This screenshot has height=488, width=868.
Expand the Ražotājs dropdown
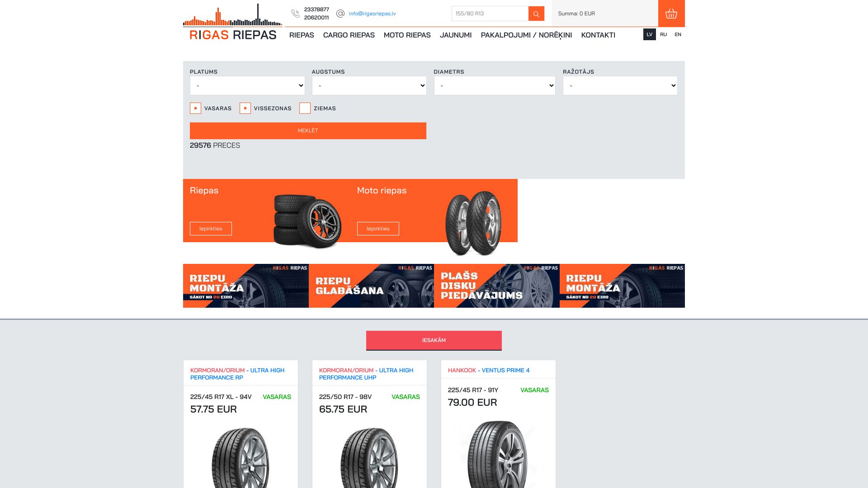pyautogui.click(x=620, y=86)
